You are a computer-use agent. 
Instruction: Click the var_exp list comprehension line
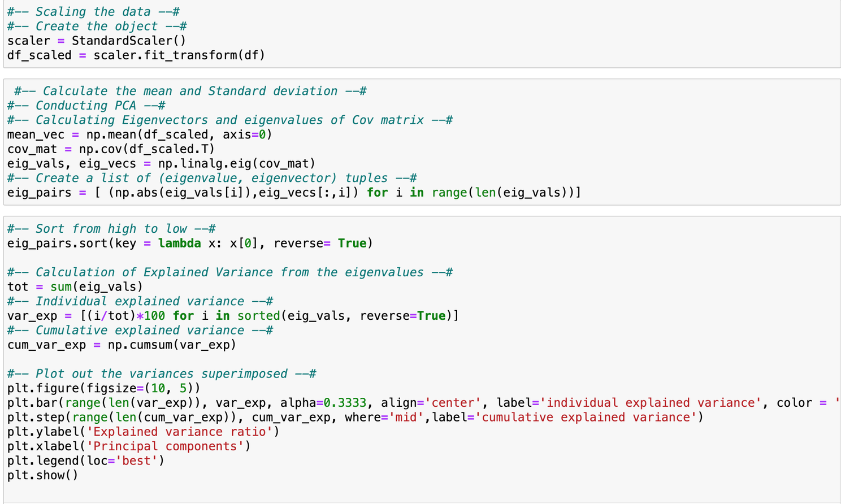[233, 316]
